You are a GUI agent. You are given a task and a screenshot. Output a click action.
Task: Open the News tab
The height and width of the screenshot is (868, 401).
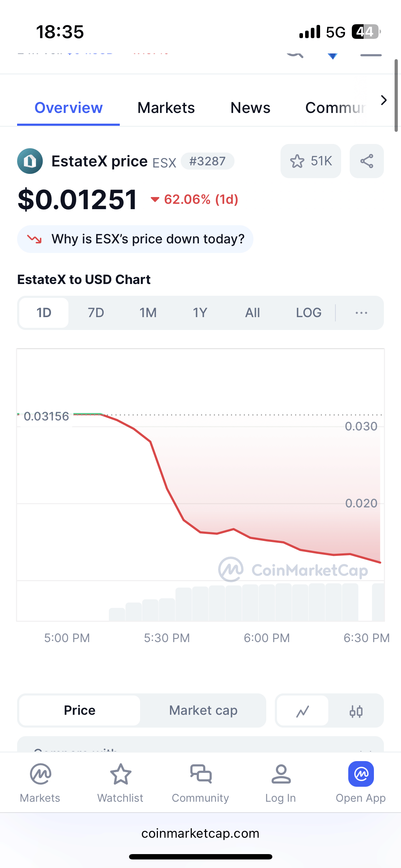point(250,108)
